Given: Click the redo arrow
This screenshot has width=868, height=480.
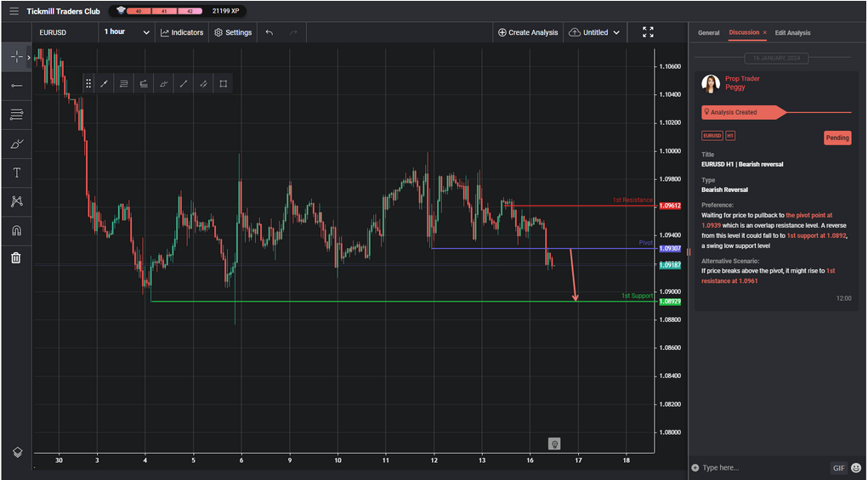Looking at the screenshot, I should point(293,32).
